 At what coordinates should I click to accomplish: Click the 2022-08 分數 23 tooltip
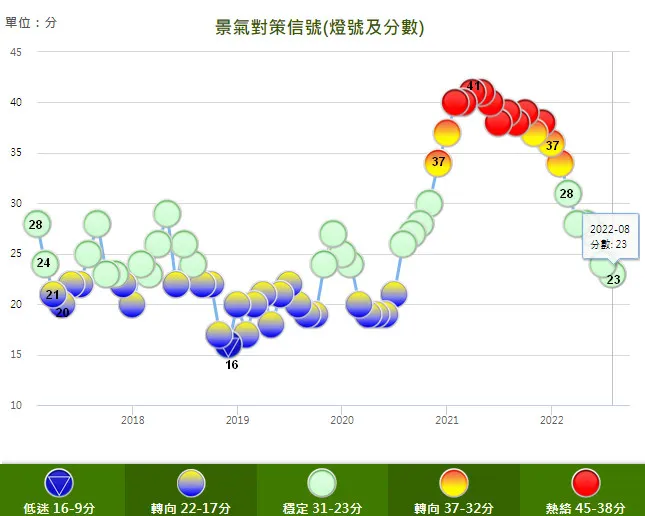pos(610,237)
